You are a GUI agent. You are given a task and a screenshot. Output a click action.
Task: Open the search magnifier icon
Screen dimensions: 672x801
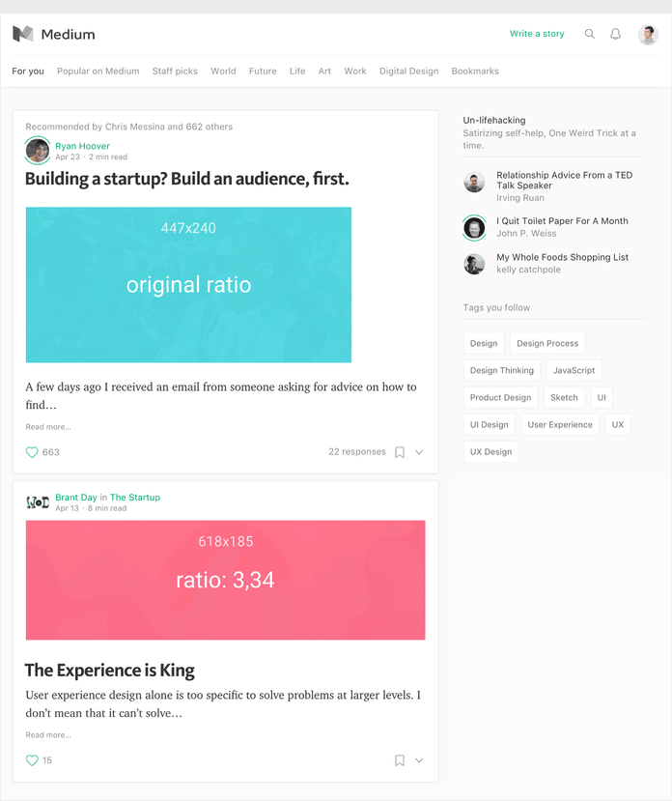point(590,34)
